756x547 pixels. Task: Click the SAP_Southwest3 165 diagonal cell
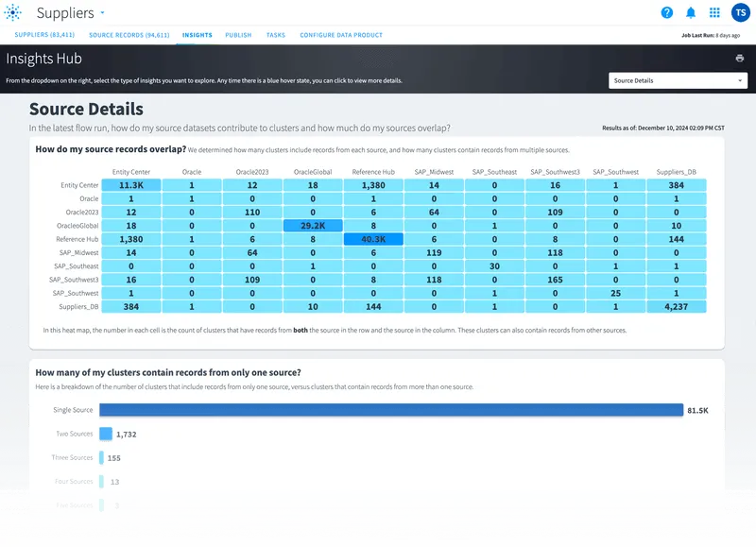point(555,280)
